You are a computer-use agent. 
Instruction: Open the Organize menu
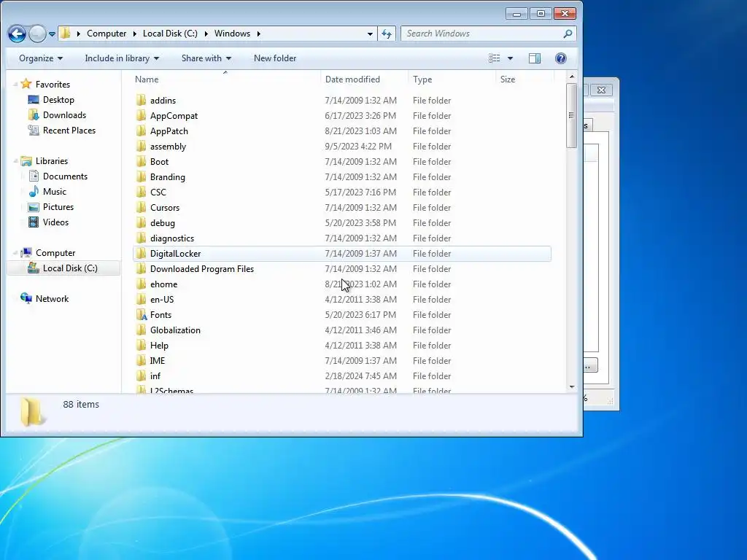[41, 58]
